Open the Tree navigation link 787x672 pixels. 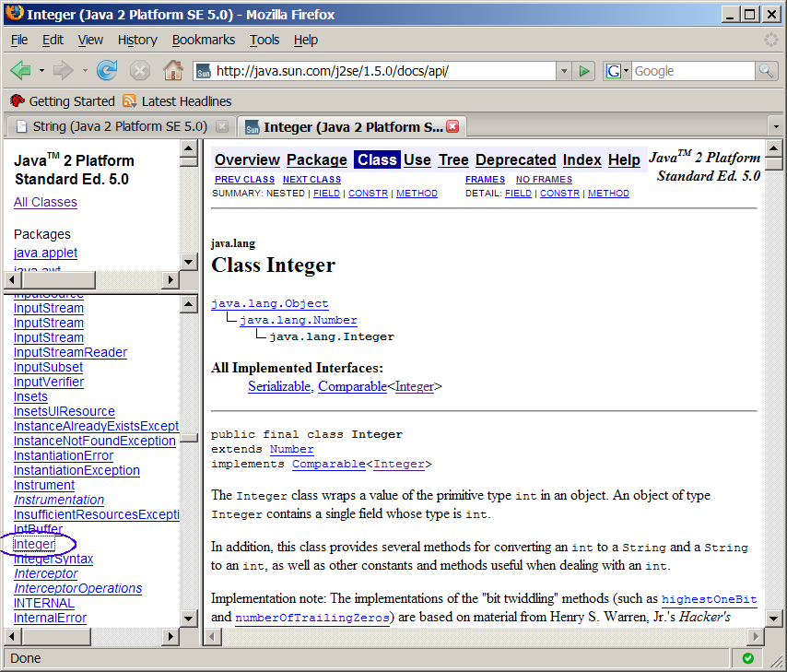pyautogui.click(x=453, y=159)
